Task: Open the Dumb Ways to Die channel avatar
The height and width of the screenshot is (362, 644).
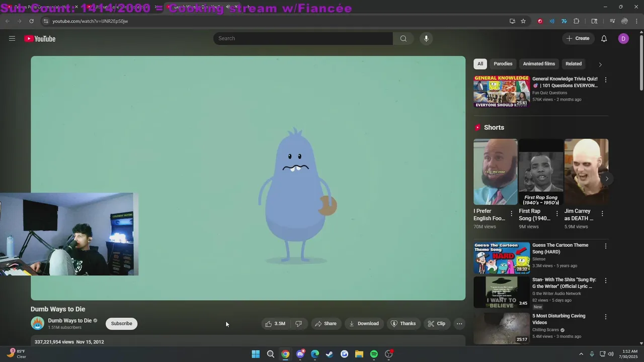Action: tap(38, 324)
